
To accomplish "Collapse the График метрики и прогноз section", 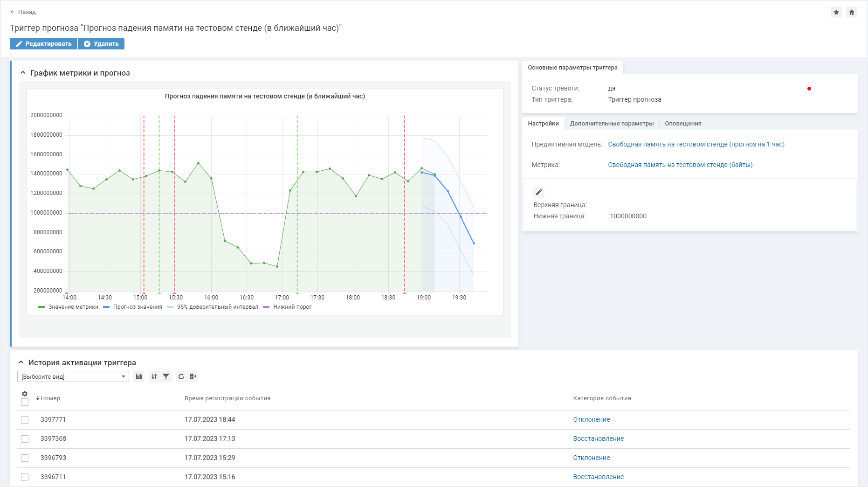I will pyautogui.click(x=23, y=73).
